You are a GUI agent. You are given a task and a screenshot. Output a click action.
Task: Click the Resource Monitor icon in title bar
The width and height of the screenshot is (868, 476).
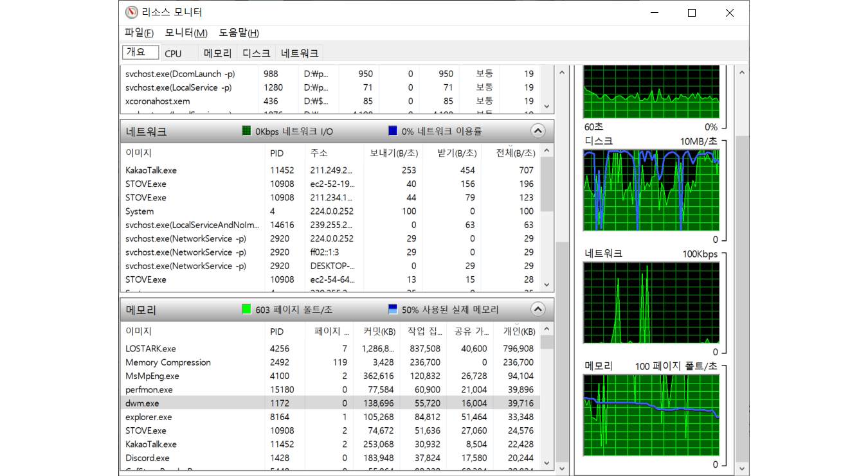(x=132, y=12)
